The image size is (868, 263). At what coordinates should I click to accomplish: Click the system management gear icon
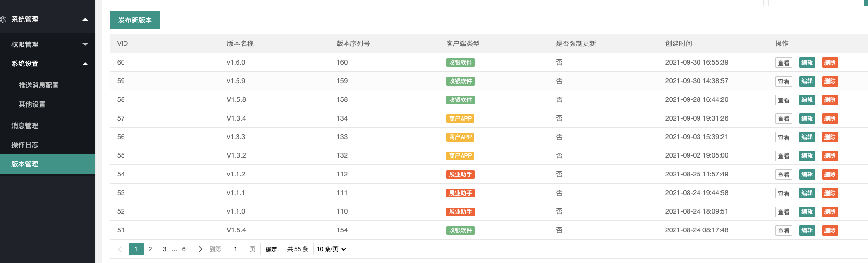coord(3,19)
